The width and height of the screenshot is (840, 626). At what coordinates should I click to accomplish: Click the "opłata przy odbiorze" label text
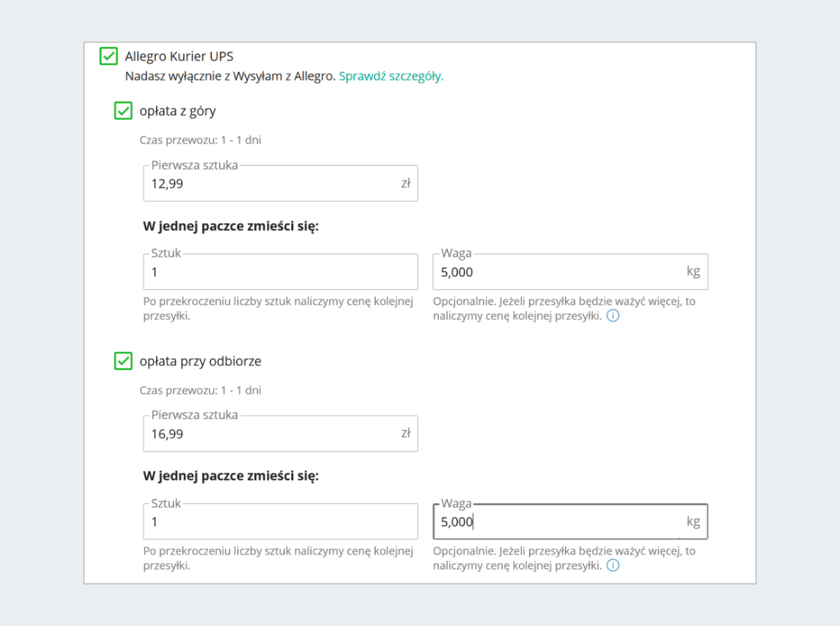tap(200, 361)
